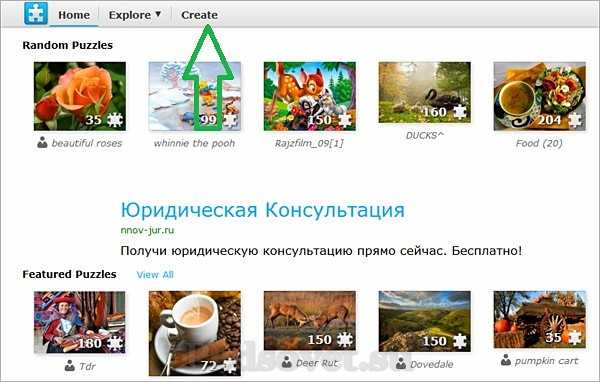Click the puzzle piece icon on Food thumbnail

point(574,120)
